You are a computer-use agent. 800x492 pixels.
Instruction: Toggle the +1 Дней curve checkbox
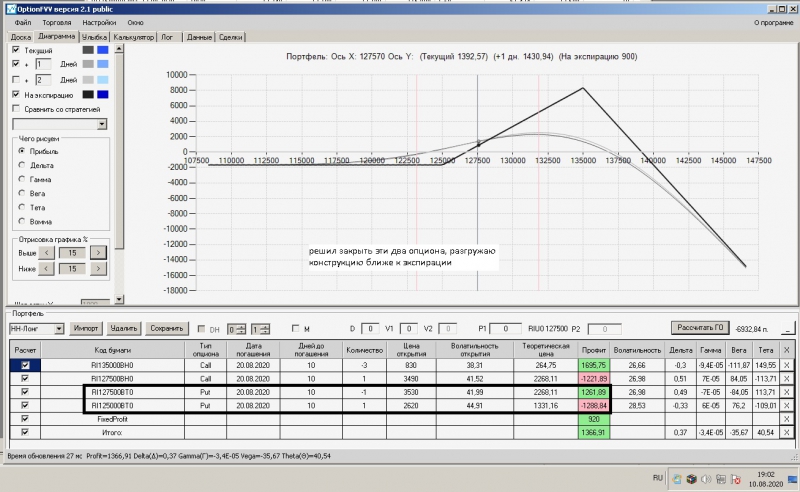pyautogui.click(x=16, y=64)
